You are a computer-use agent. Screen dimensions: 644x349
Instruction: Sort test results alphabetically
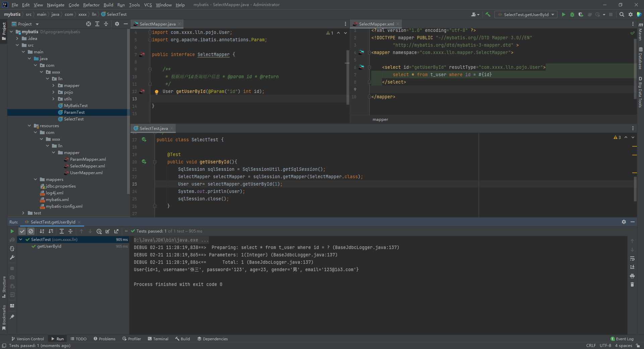(42, 231)
